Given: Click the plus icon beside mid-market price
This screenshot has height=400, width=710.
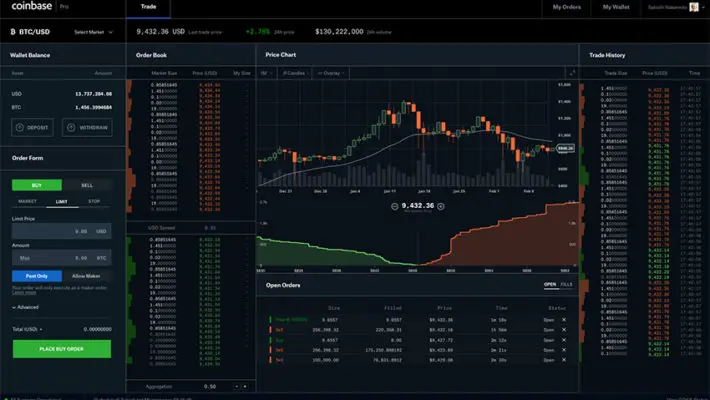Looking at the screenshot, I should (x=441, y=206).
